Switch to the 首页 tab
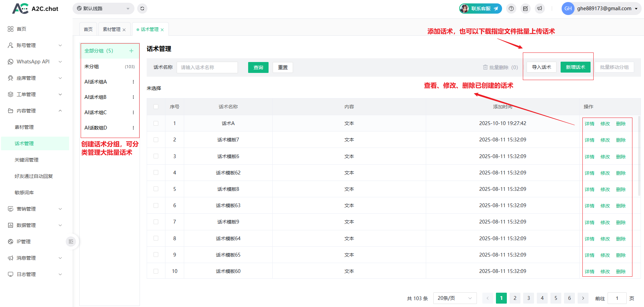 [x=88, y=29]
